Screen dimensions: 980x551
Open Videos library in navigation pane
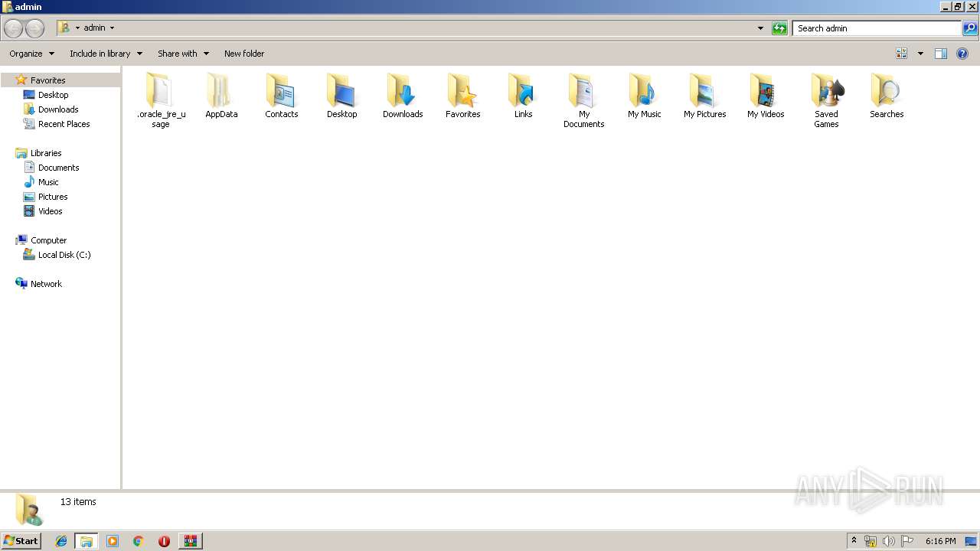tap(51, 211)
